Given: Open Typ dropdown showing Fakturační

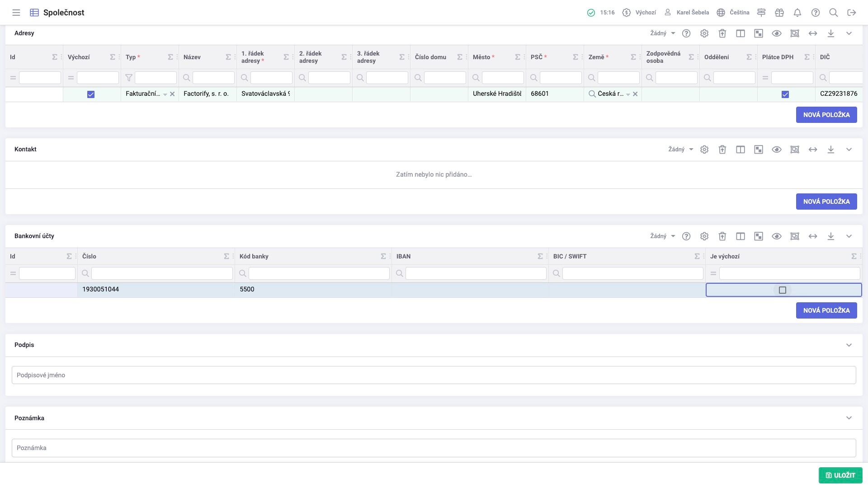Looking at the screenshot, I should [165, 94].
